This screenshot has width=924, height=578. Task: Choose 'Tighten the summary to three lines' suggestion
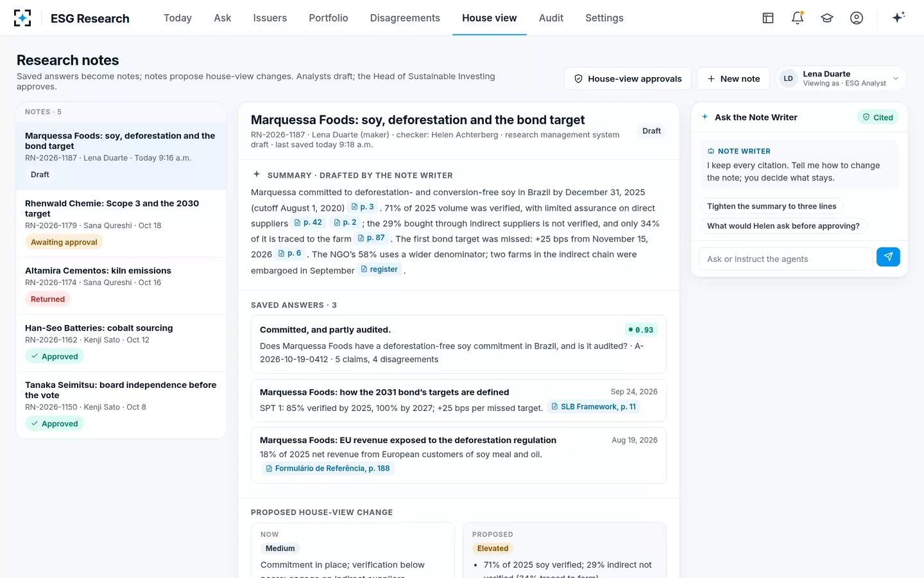click(x=772, y=206)
